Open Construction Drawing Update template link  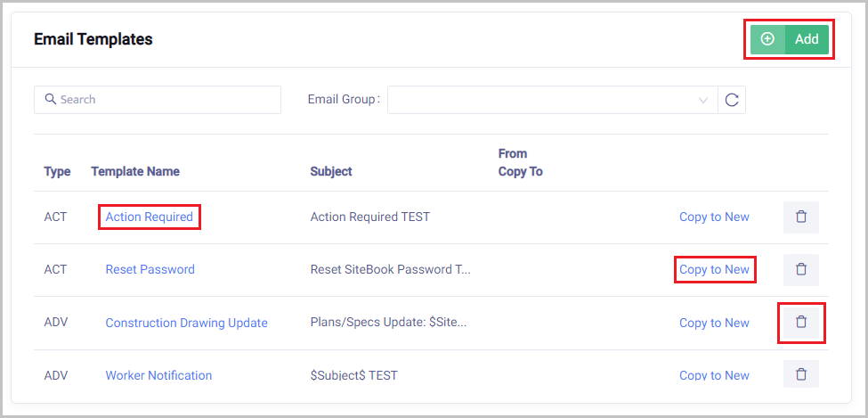coord(186,323)
